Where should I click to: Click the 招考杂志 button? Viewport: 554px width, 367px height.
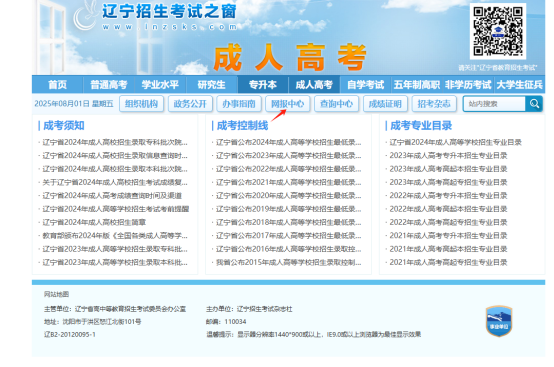pos(434,104)
